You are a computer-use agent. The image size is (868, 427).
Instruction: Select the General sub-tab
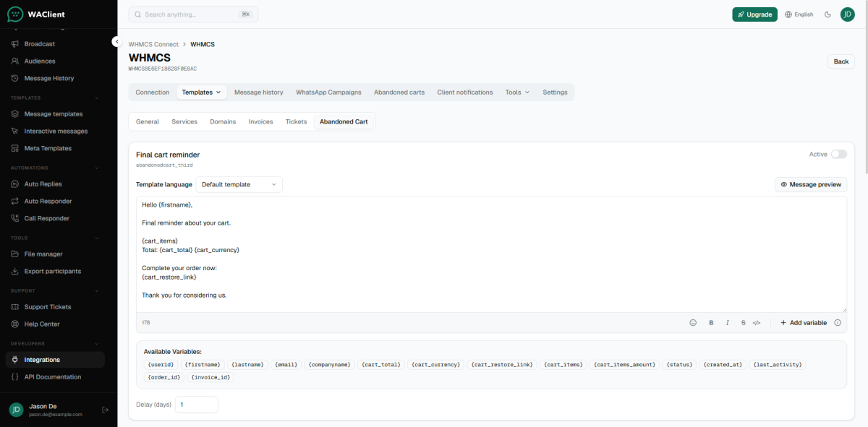coord(148,121)
